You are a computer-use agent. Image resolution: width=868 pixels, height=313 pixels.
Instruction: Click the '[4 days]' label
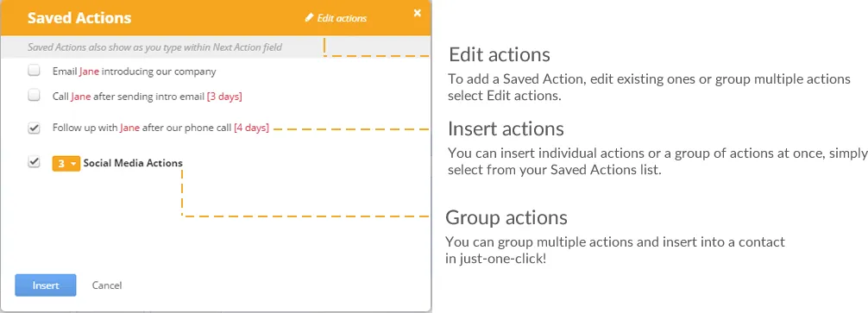(251, 128)
